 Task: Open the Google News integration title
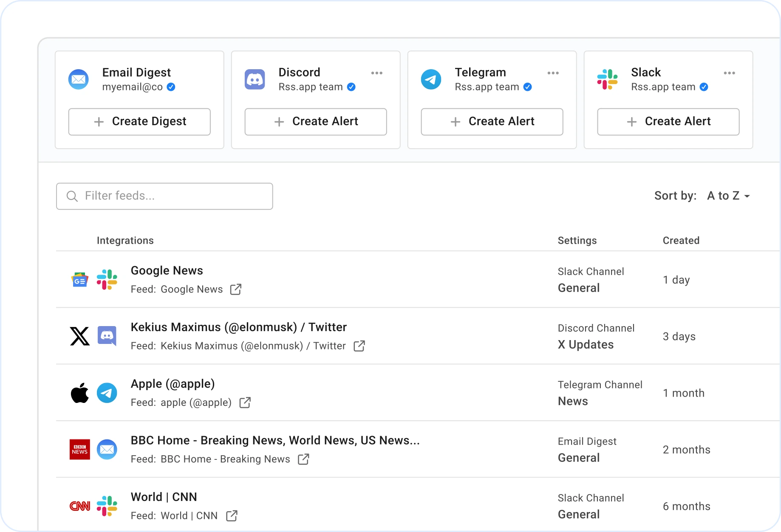[167, 270]
